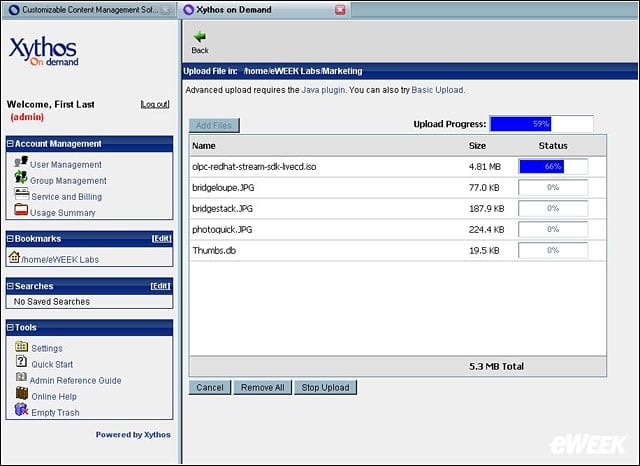Click the 224.4 KB size value
The image size is (640, 466).
[487, 230]
